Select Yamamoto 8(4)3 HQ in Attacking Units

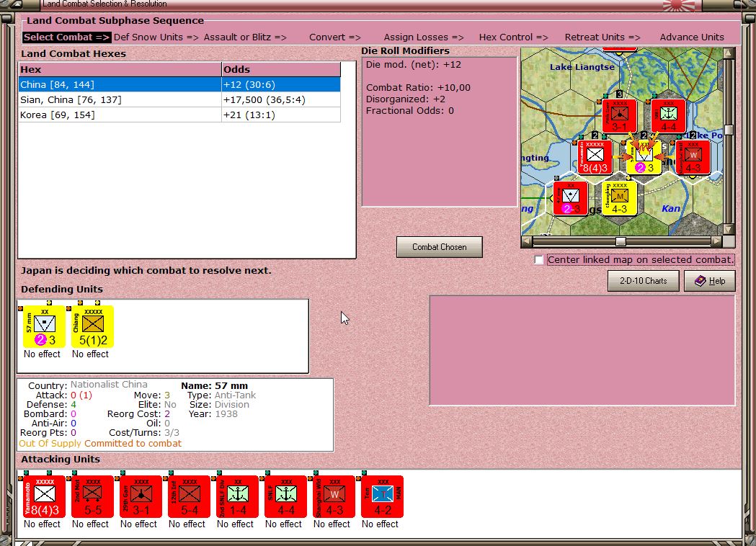point(45,496)
